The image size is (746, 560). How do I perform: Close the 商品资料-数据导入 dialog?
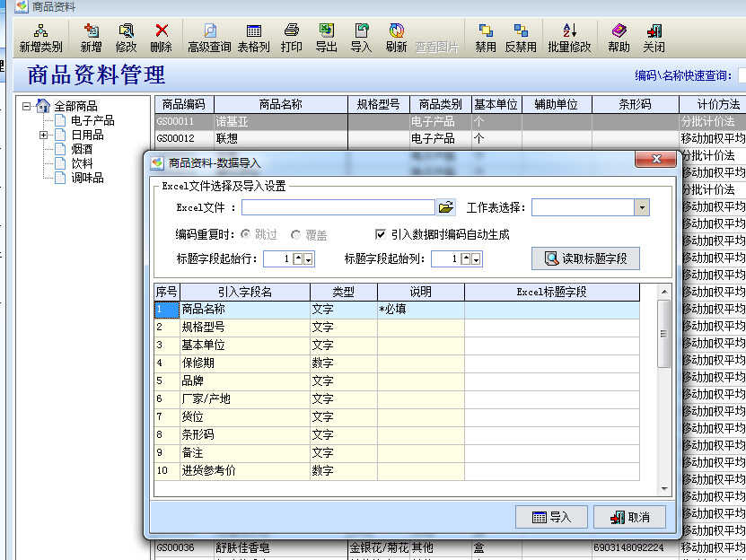[x=656, y=159]
